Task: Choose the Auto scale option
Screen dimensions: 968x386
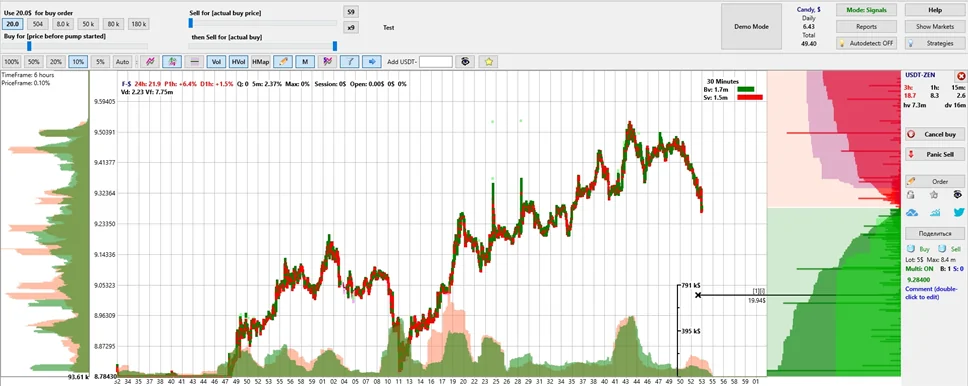Action: [x=122, y=62]
